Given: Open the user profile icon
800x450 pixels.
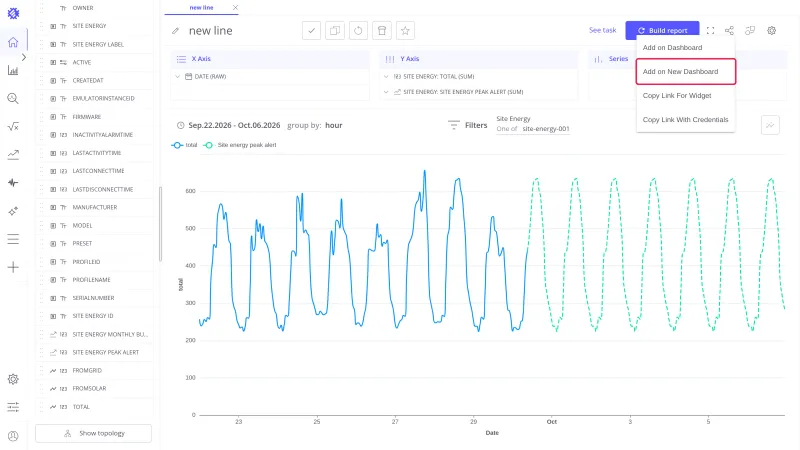Looking at the screenshot, I should tap(13, 436).
